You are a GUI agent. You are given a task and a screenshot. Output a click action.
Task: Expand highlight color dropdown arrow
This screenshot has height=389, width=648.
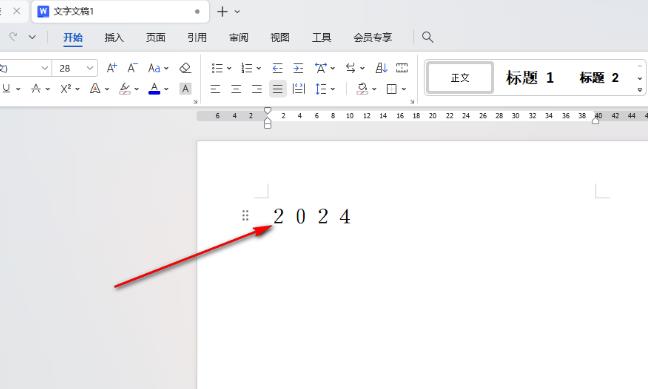click(x=136, y=89)
